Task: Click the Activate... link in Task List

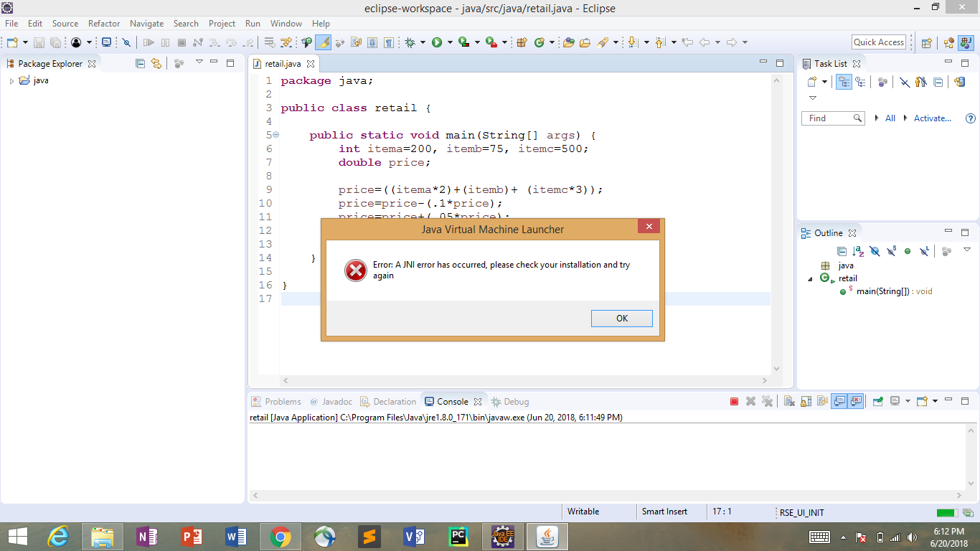Action: pyautogui.click(x=932, y=118)
